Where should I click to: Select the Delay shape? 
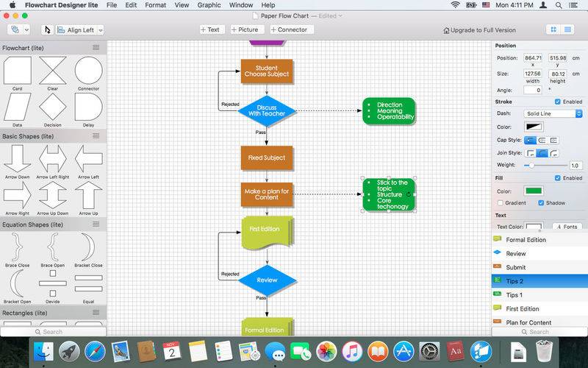tap(88, 107)
